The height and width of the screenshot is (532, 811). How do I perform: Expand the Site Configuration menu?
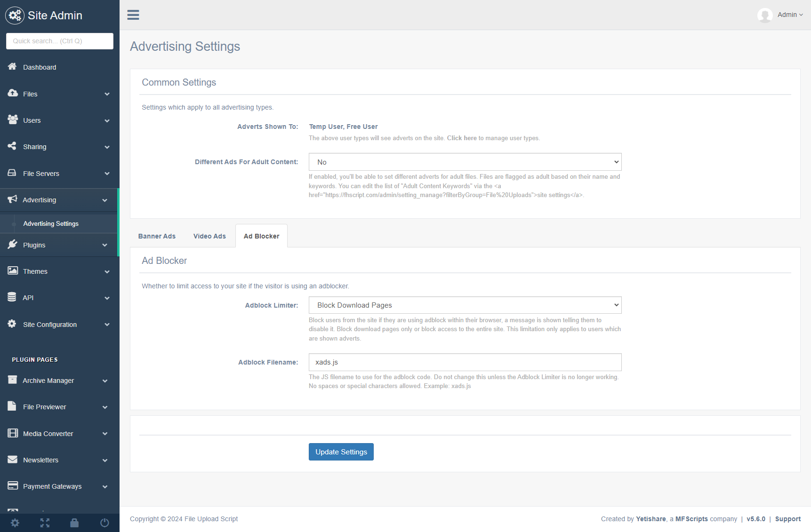[x=59, y=325]
